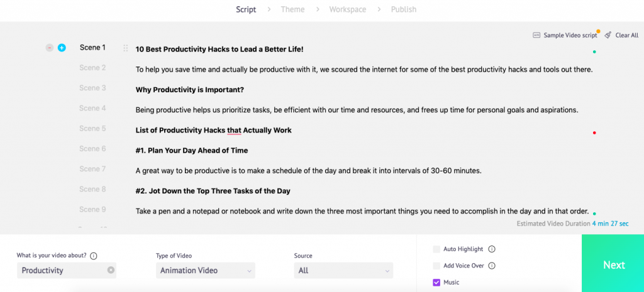The width and height of the screenshot is (644, 292).
Task: Go to the Workspace step
Action: 347,9
